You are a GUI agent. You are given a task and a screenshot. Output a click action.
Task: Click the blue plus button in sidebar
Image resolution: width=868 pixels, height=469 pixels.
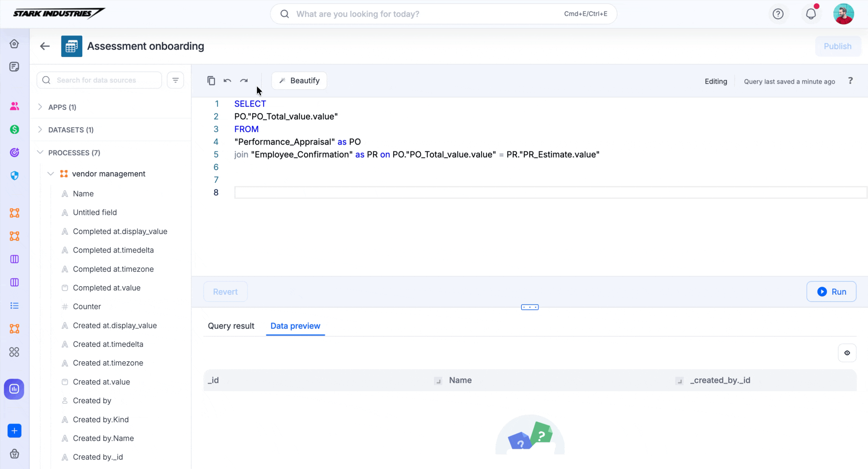point(14,431)
